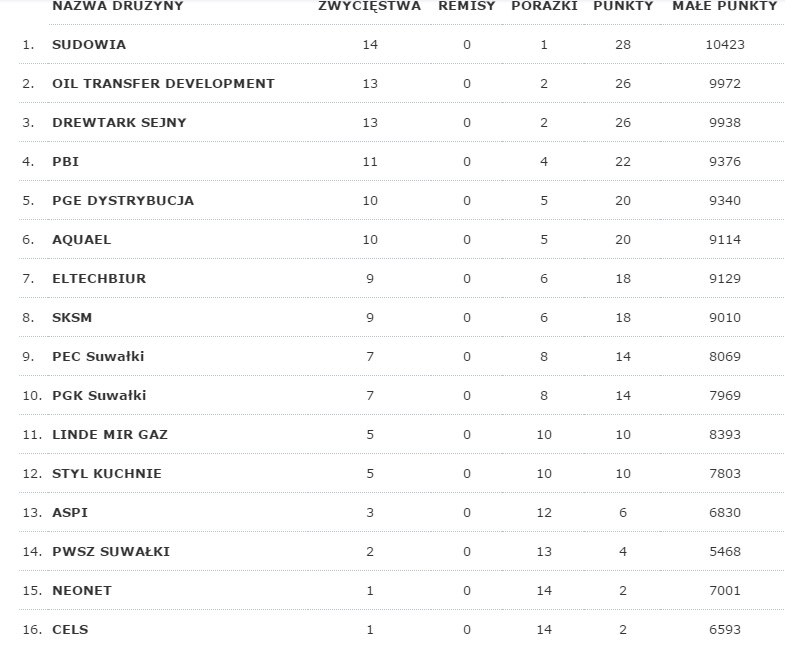The image size is (785, 647).
Task: Open the PGE DYSTRYBUCJA team entry
Action: [x=123, y=201]
